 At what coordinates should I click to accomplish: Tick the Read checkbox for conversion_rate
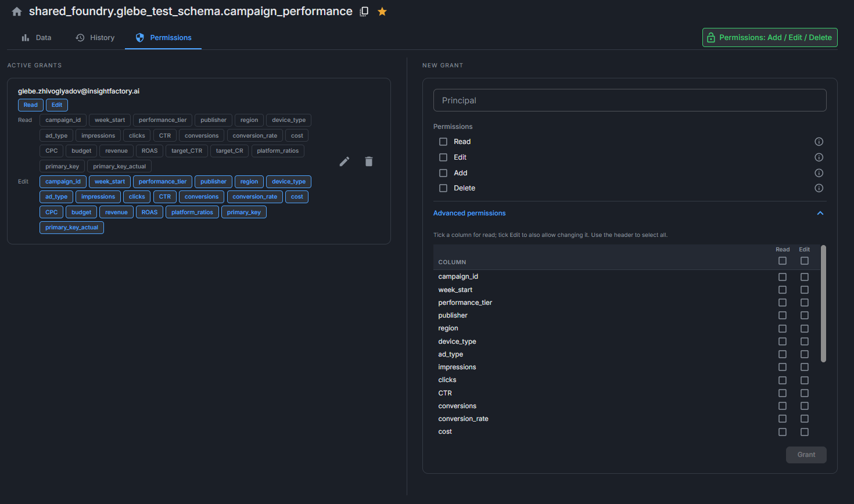click(x=783, y=419)
